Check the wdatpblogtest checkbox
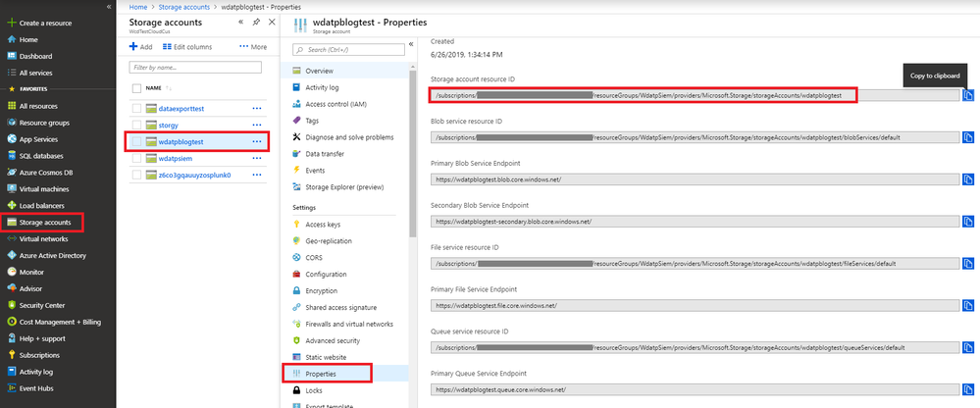980x408 pixels. (137, 142)
